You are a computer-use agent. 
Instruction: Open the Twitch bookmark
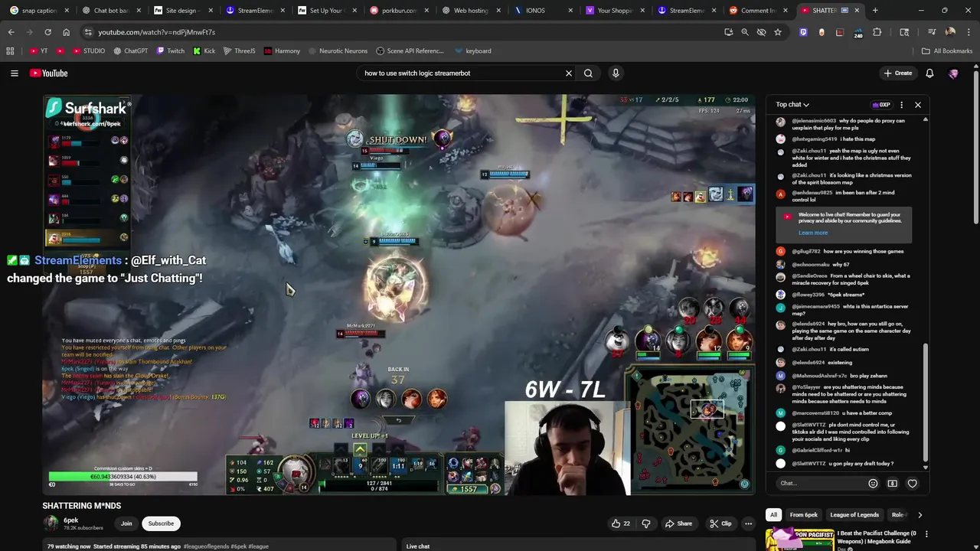[171, 51]
